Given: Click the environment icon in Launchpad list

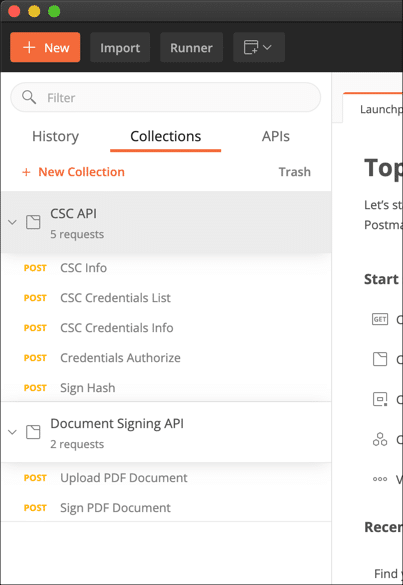Looking at the screenshot, I should point(380,399).
